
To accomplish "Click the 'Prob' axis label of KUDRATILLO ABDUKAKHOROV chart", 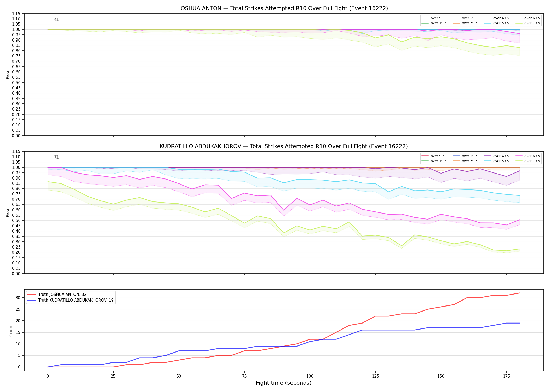I will pos(8,213).
